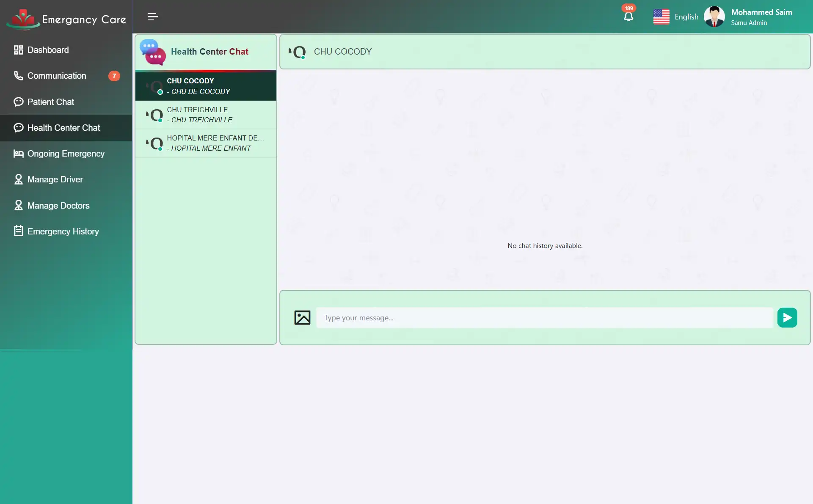Image resolution: width=813 pixels, height=504 pixels.
Task: Select the Dashboard grid icon
Action: (x=18, y=50)
